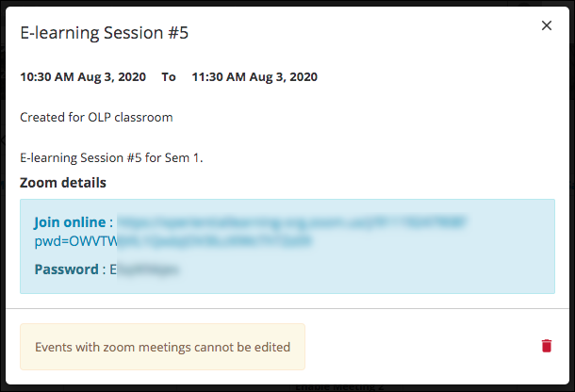Click the blank footer space beside the trash icon

pyautogui.click(x=421, y=347)
